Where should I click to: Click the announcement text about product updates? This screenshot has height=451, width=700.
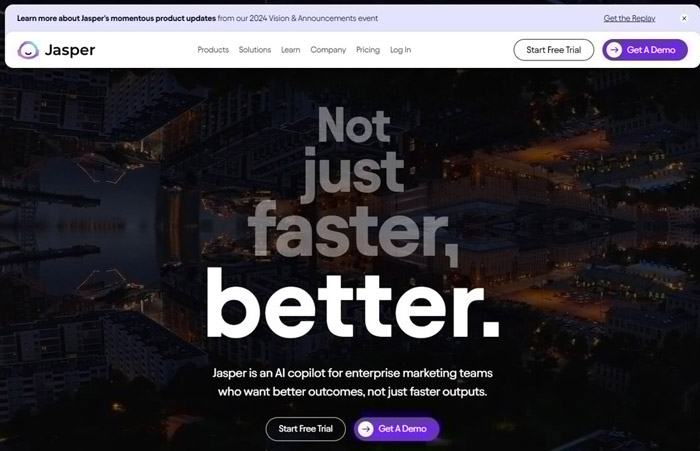(x=197, y=18)
